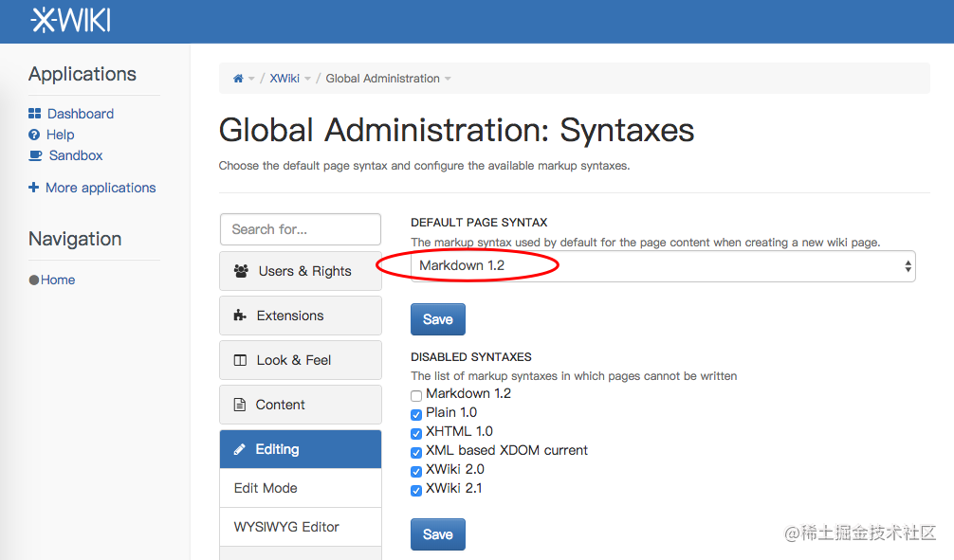Click the Search for... admin field
The width and height of the screenshot is (954, 560).
click(301, 229)
